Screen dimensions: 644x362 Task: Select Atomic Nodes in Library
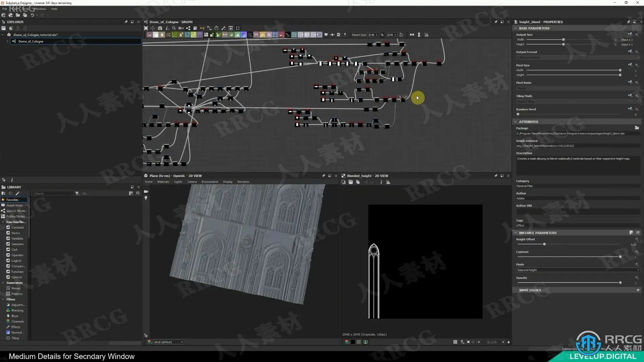(16, 211)
